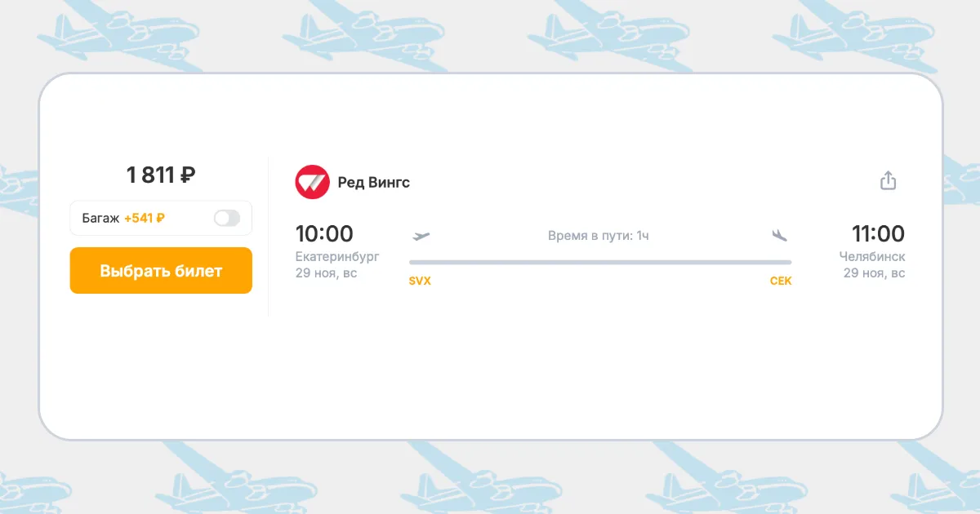Click the Red Wings airline logo
This screenshot has width=980, height=514.
tap(312, 182)
